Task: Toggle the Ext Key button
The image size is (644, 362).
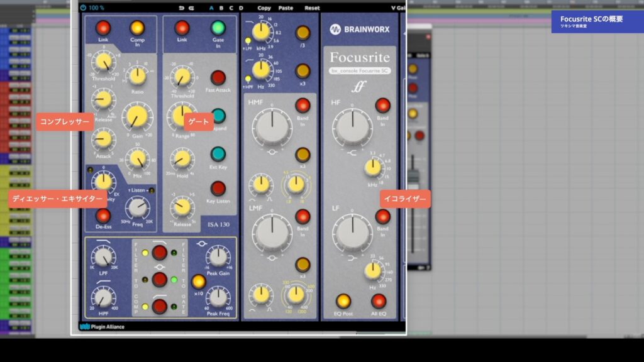Action: [x=218, y=155]
